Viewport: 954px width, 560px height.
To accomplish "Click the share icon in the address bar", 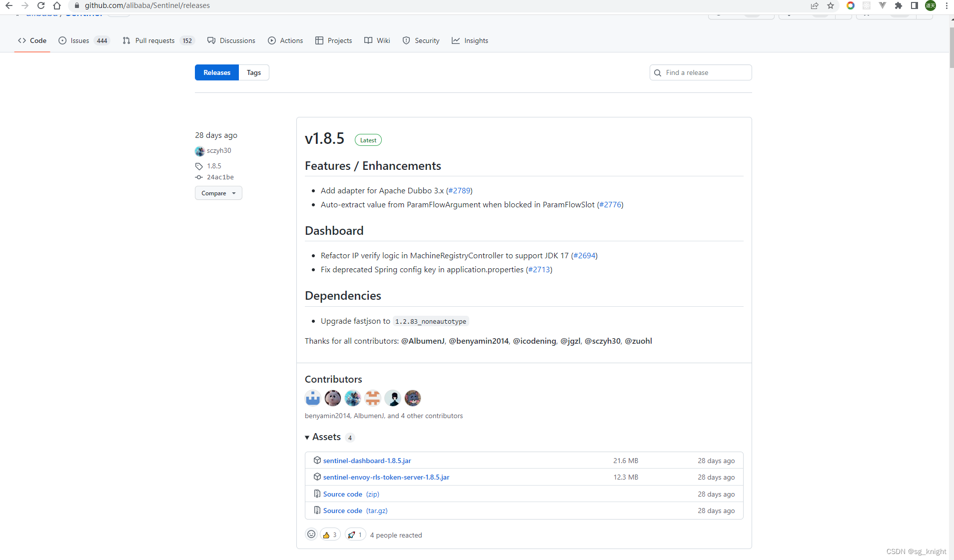I will pyautogui.click(x=815, y=5).
